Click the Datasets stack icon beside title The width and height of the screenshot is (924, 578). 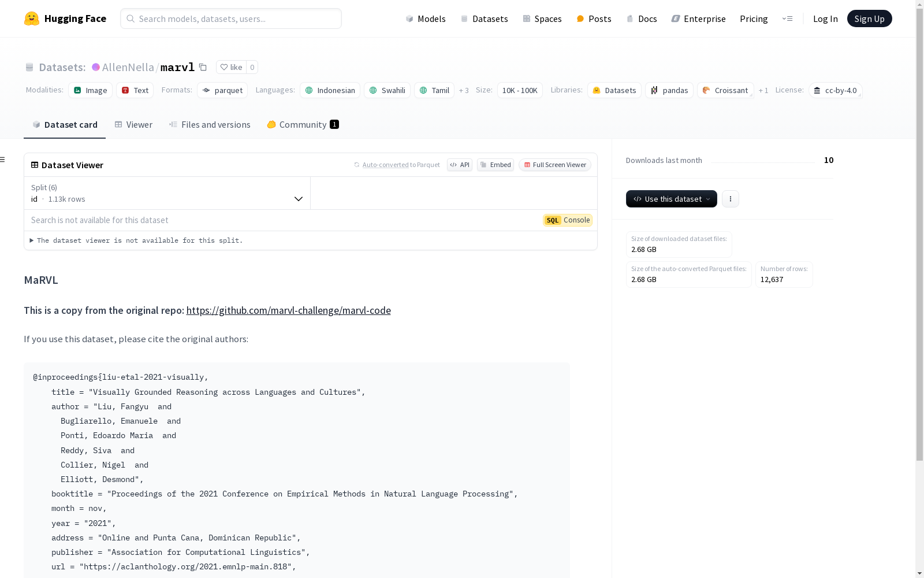click(29, 68)
